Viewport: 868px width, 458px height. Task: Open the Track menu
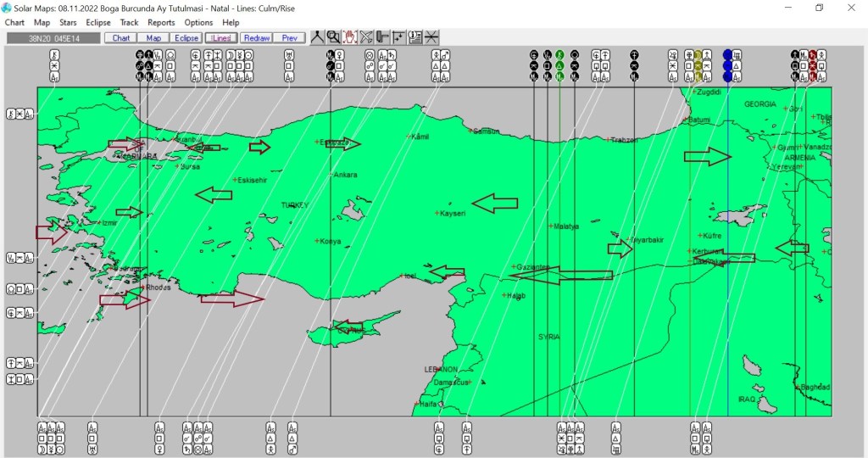click(129, 23)
